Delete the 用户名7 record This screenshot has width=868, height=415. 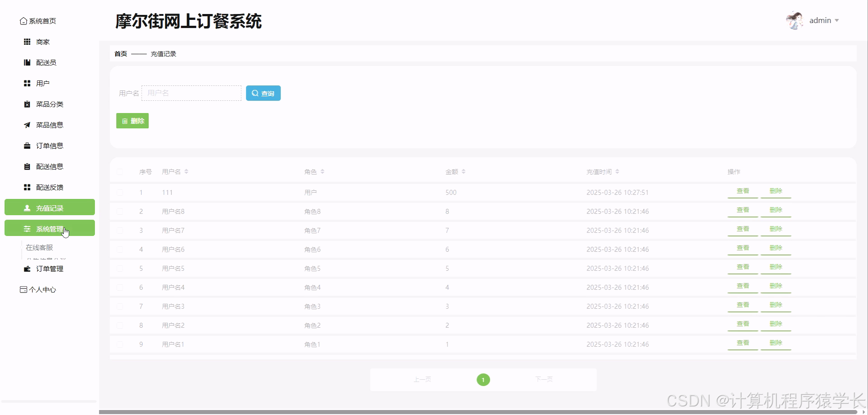776,230
